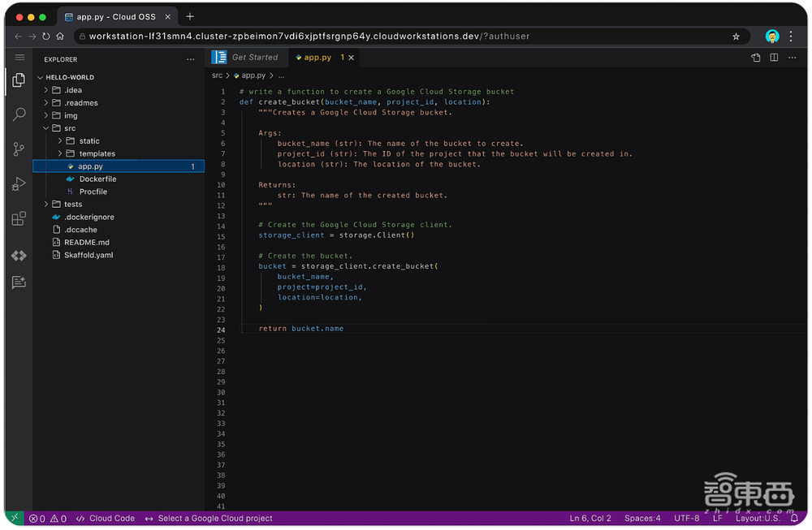Click the notifications bell in status bar
812x530 pixels.
tap(794, 518)
